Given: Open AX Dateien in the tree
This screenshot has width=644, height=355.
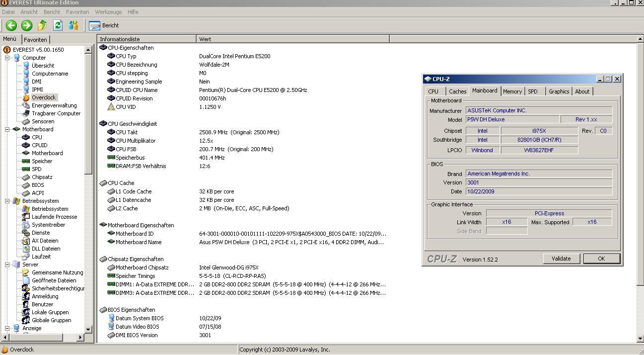Looking at the screenshot, I should 45,241.
